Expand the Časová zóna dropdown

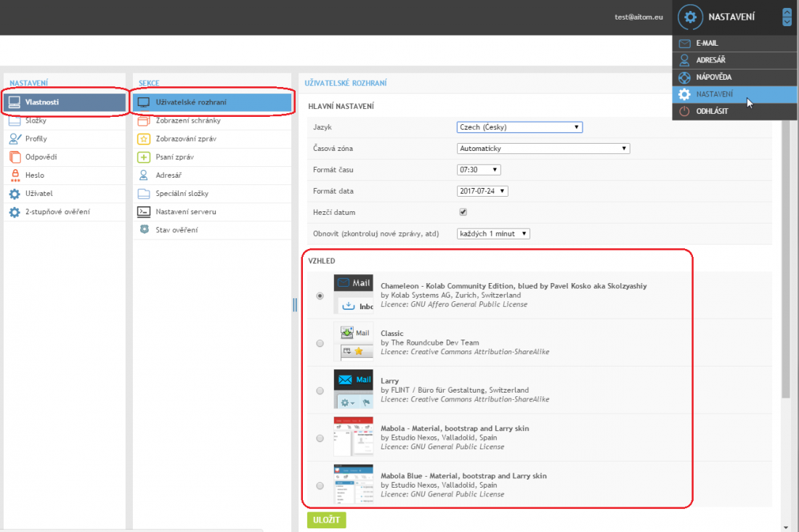pyautogui.click(x=543, y=148)
